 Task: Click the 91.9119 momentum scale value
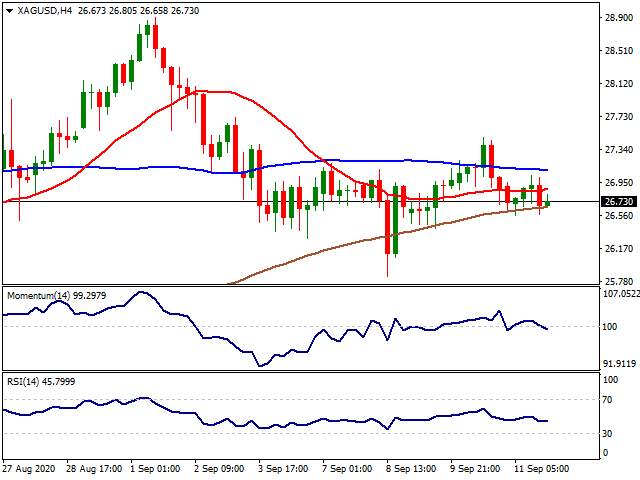620,363
